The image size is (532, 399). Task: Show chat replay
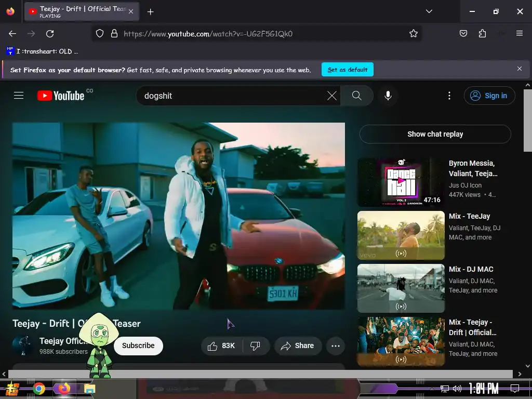click(x=435, y=134)
